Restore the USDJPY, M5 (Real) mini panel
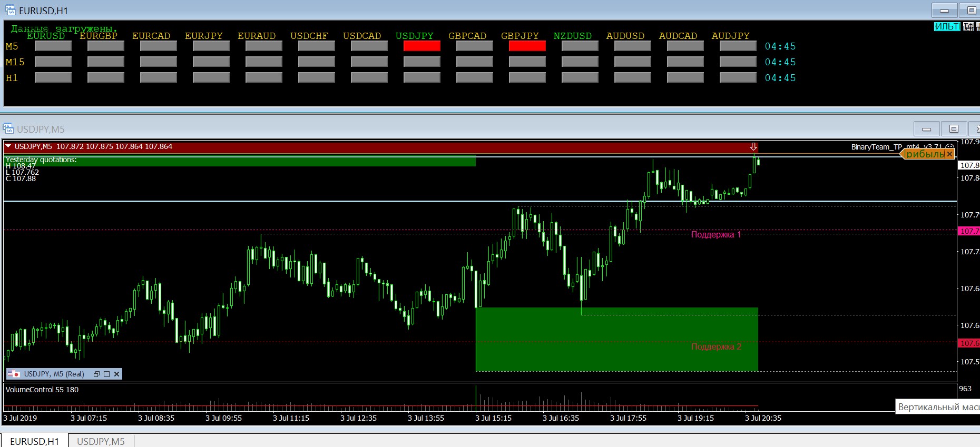Screen dimensions: 980x447 point(96,374)
